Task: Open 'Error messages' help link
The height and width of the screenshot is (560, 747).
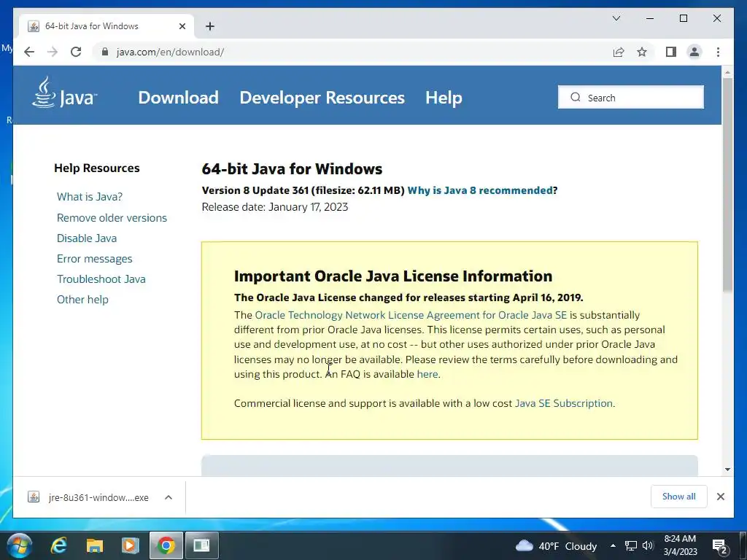Action: pos(94,259)
